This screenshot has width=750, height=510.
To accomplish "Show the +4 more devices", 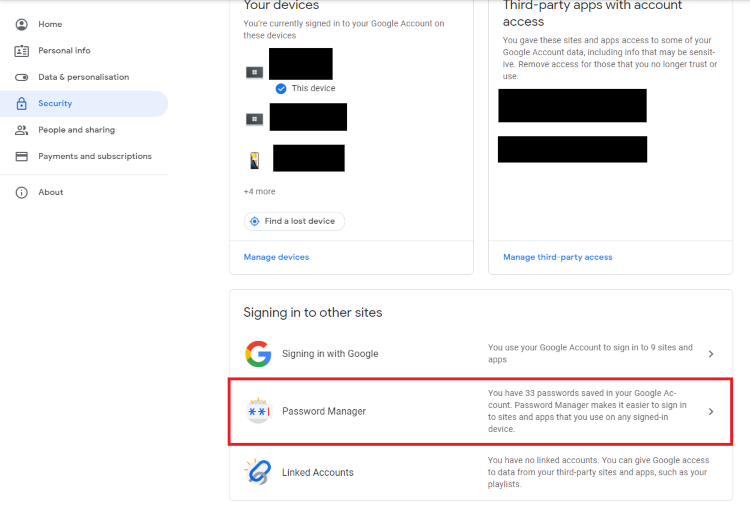I will pyautogui.click(x=259, y=191).
